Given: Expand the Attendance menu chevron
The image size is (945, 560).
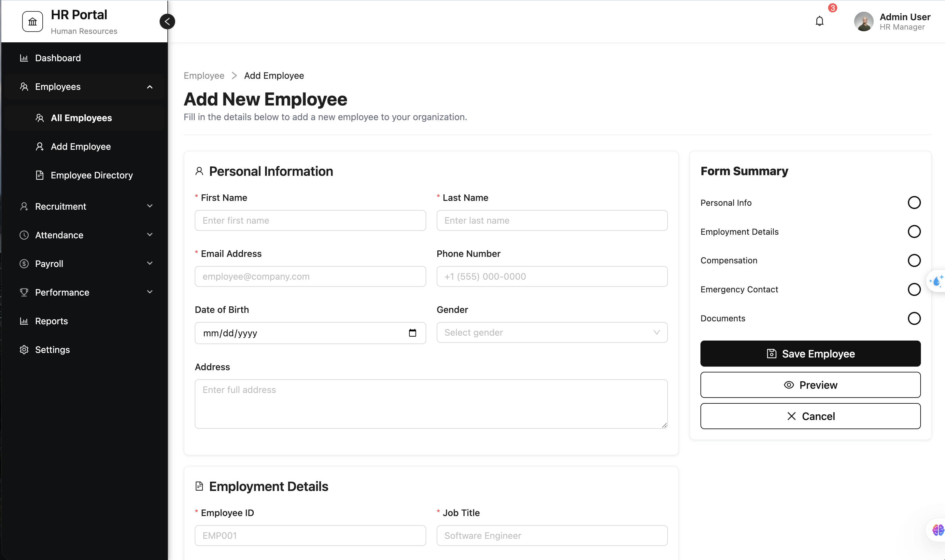Looking at the screenshot, I should [x=150, y=235].
